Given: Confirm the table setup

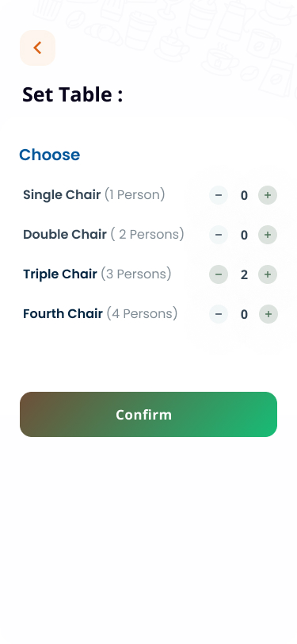Looking at the screenshot, I should 149,415.
